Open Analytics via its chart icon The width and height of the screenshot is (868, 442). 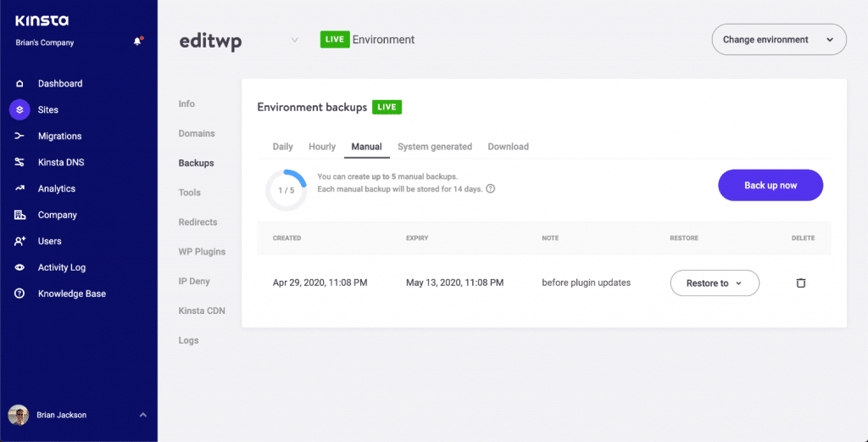(19, 189)
